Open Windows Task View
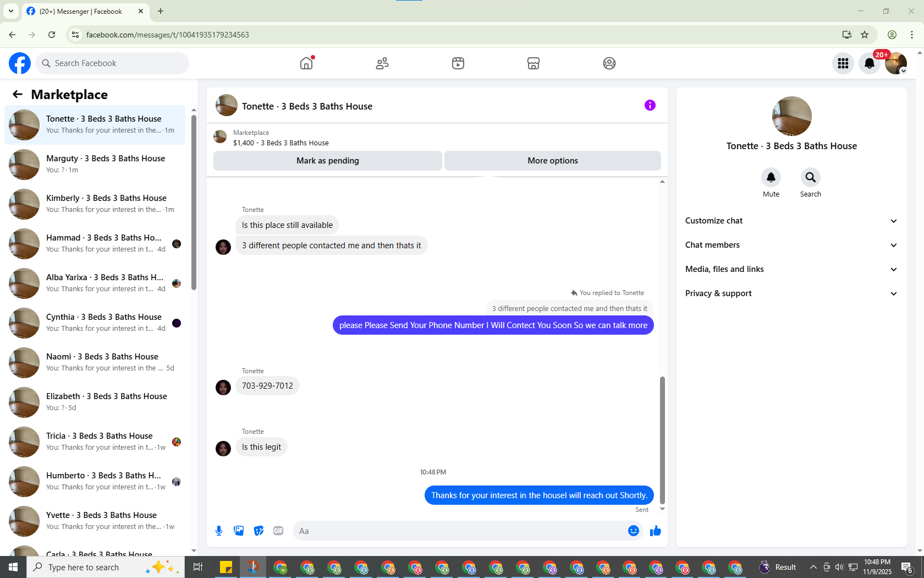Image resolution: width=924 pixels, height=578 pixels. click(198, 567)
